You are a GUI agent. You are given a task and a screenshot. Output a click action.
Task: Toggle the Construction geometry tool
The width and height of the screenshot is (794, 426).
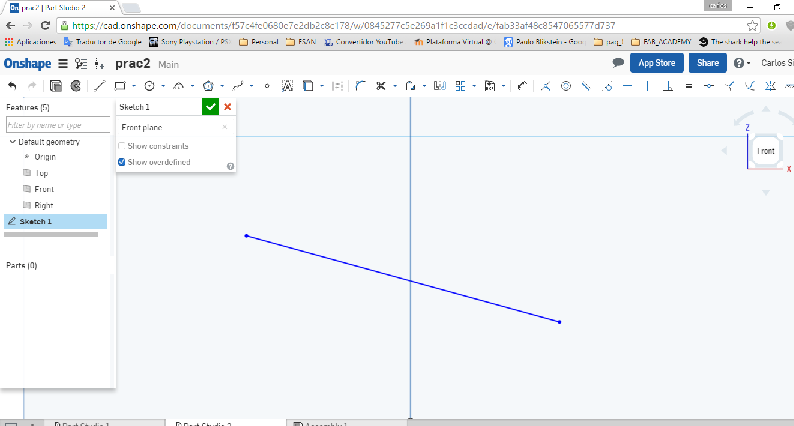[x=337, y=86]
